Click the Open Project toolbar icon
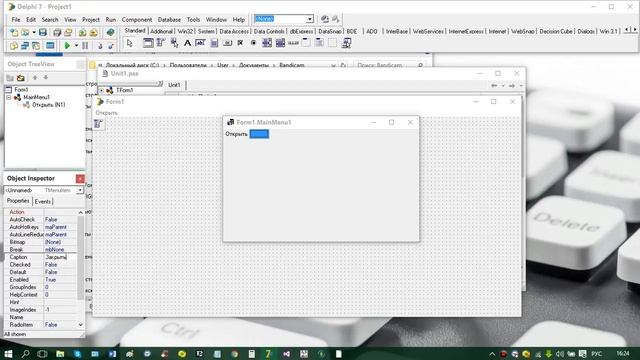640x360 pixels. (68, 32)
